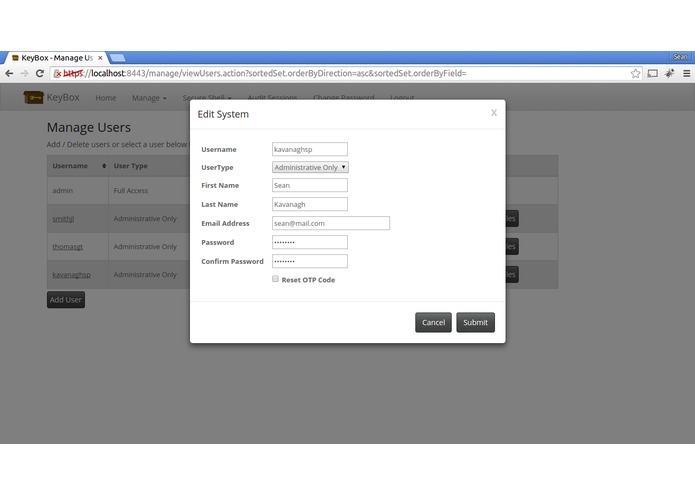This screenshot has width=695, height=494.
Task: Click the KeyBox treasure chest logo
Action: [33, 97]
